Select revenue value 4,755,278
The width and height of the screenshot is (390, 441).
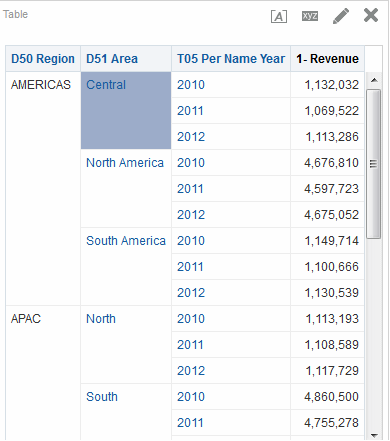coord(331,423)
